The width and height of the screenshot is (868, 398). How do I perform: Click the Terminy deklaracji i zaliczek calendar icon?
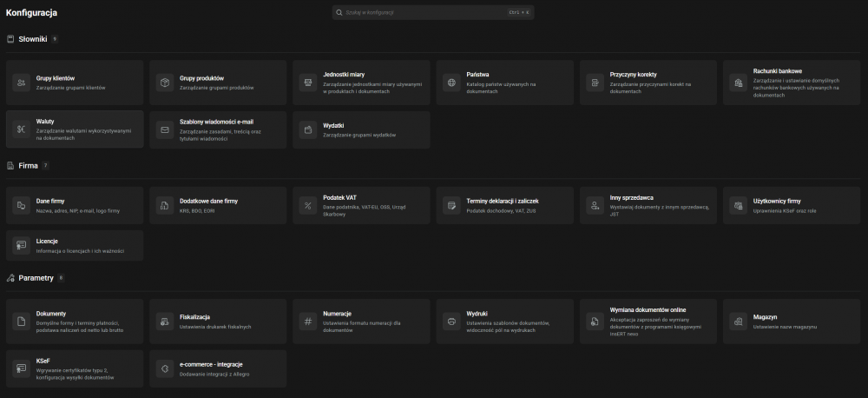(451, 206)
